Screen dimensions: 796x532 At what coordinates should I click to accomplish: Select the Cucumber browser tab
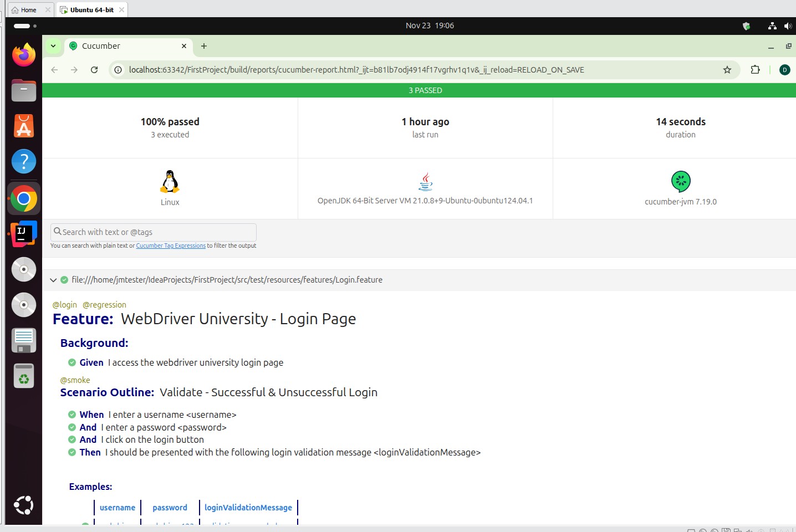click(127, 46)
